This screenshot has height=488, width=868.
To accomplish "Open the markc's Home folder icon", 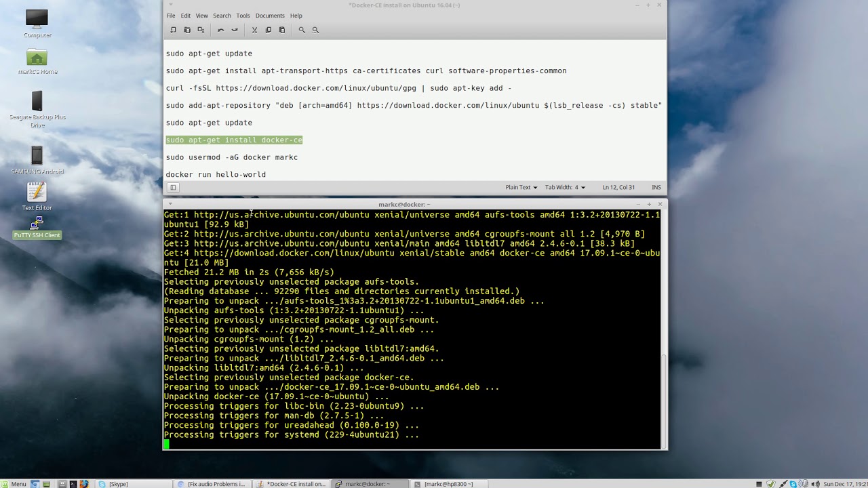I will 37,61.
